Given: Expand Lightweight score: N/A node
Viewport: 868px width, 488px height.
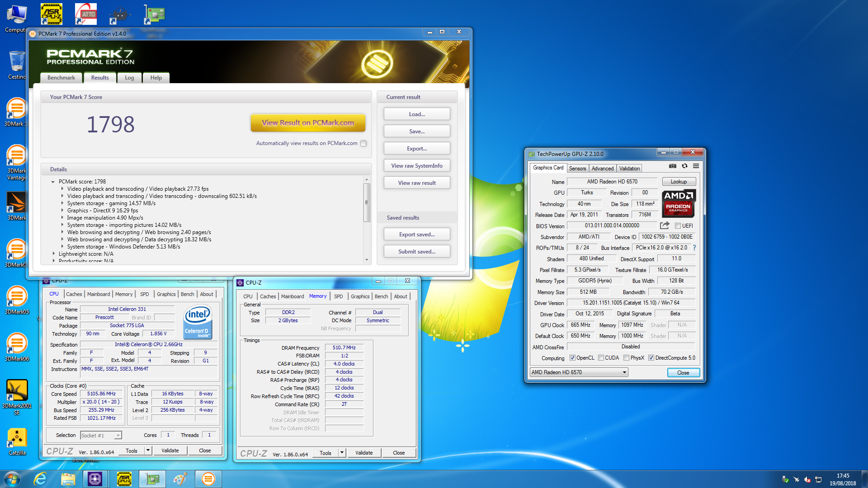Looking at the screenshot, I should 53,254.
